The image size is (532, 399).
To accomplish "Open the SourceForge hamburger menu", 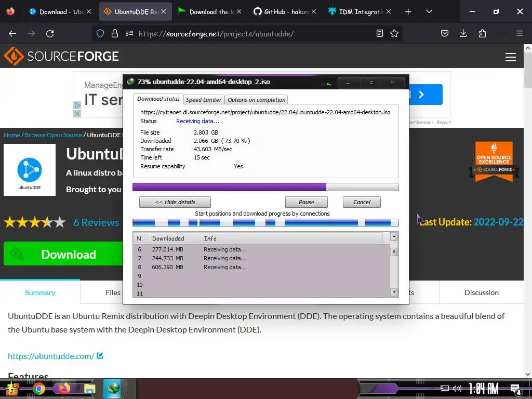I will click(510, 57).
